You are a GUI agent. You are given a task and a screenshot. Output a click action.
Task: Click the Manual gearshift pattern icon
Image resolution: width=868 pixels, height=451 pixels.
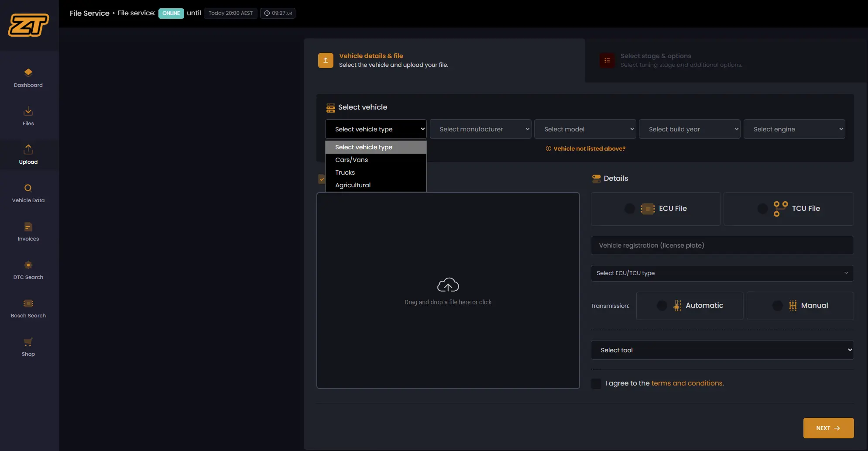tap(793, 306)
